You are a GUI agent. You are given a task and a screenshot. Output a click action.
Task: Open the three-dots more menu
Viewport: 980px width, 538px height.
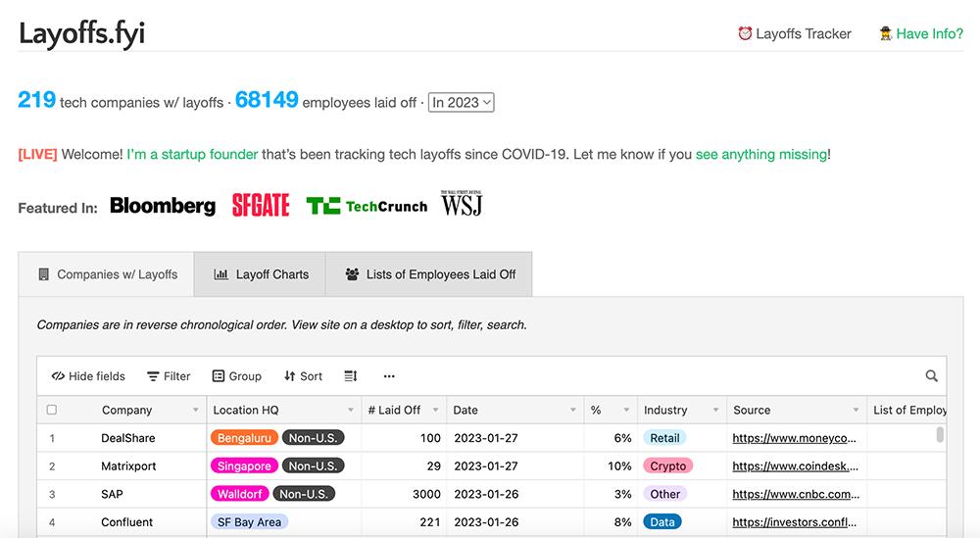[x=389, y=376]
